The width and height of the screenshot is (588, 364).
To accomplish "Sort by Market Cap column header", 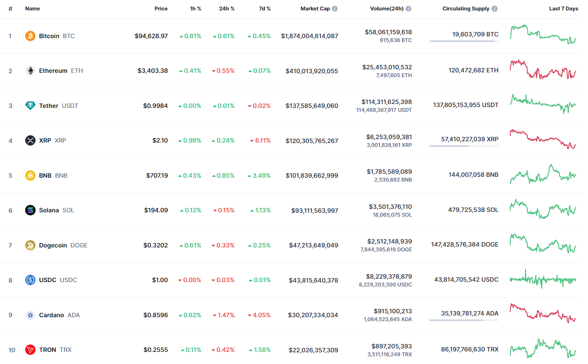I will [315, 9].
